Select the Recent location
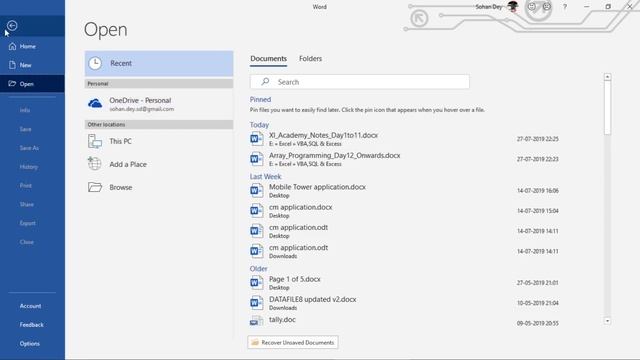 coord(159,63)
